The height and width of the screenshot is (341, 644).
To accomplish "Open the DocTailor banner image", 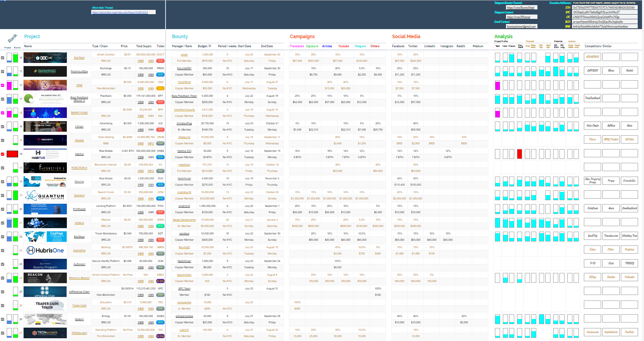I will [45, 58].
